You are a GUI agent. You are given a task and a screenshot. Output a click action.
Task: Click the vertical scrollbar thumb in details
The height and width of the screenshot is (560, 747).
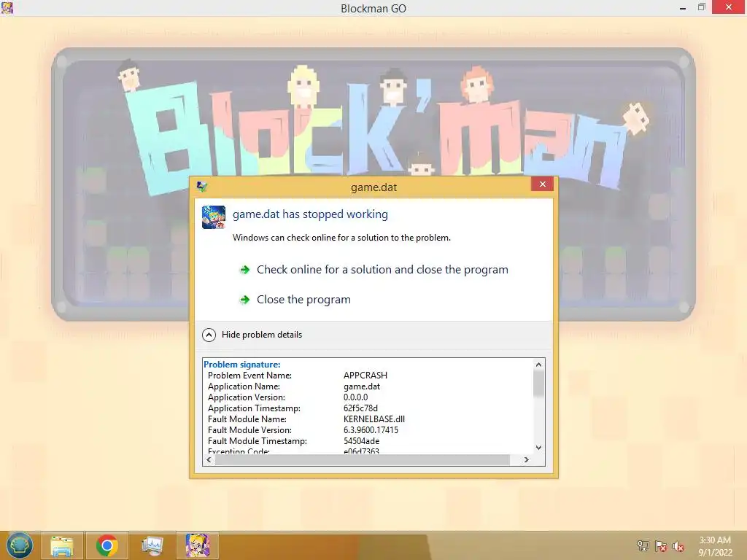tap(538, 384)
